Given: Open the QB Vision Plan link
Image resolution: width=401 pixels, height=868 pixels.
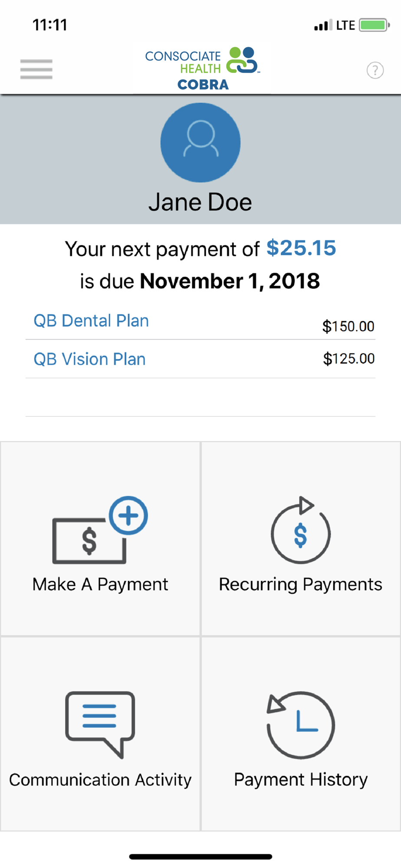Looking at the screenshot, I should pyautogui.click(x=89, y=359).
